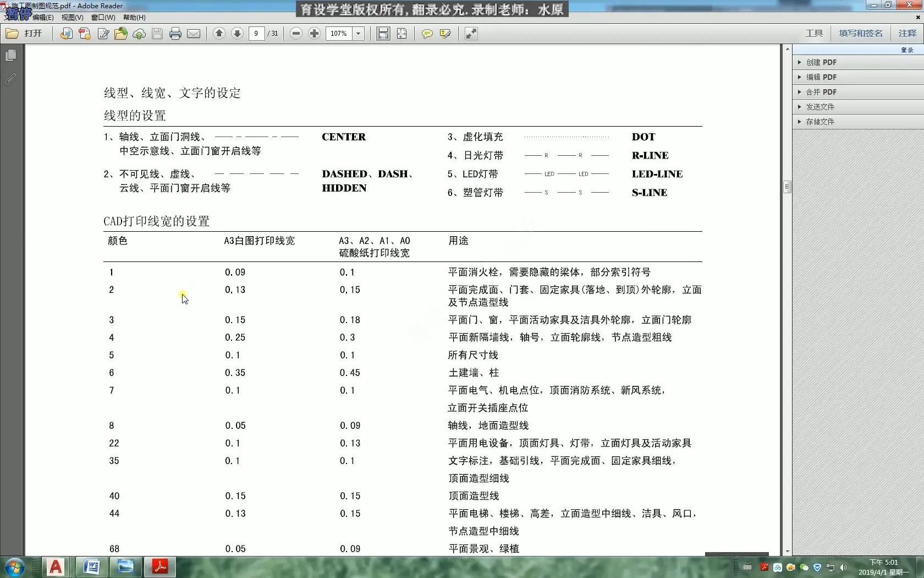The width and height of the screenshot is (924, 578).
Task: Select the text highlight tool
Action: click(446, 34)
